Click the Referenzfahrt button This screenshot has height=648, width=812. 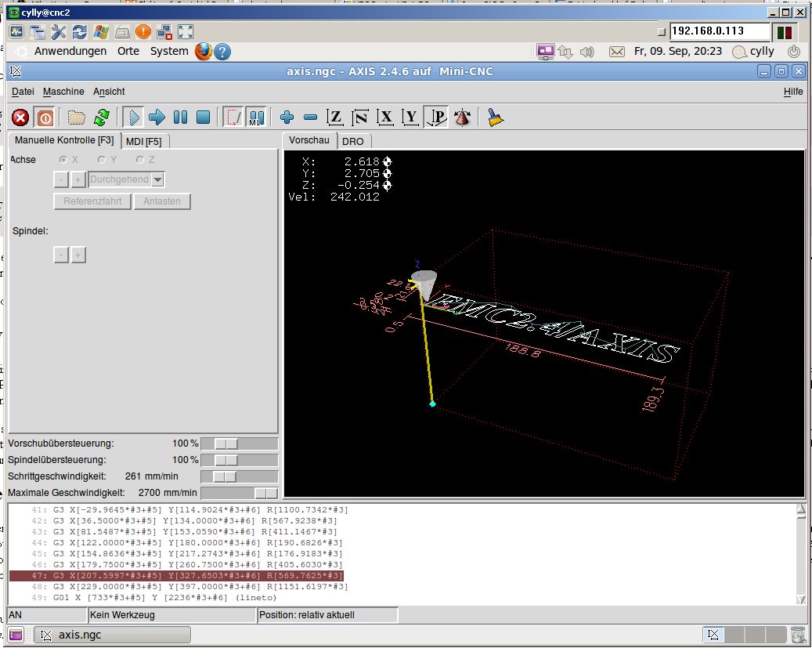tap(92, 201)
